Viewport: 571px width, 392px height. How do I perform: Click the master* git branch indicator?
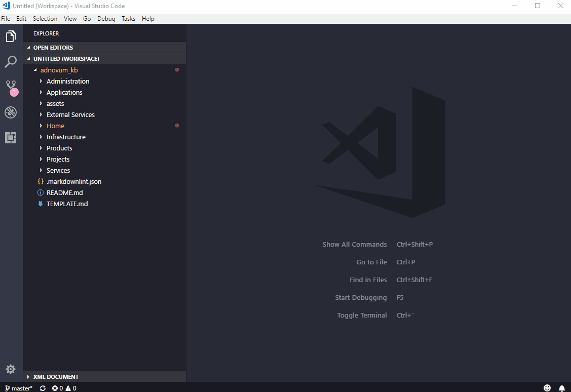[x=19, y=388]
